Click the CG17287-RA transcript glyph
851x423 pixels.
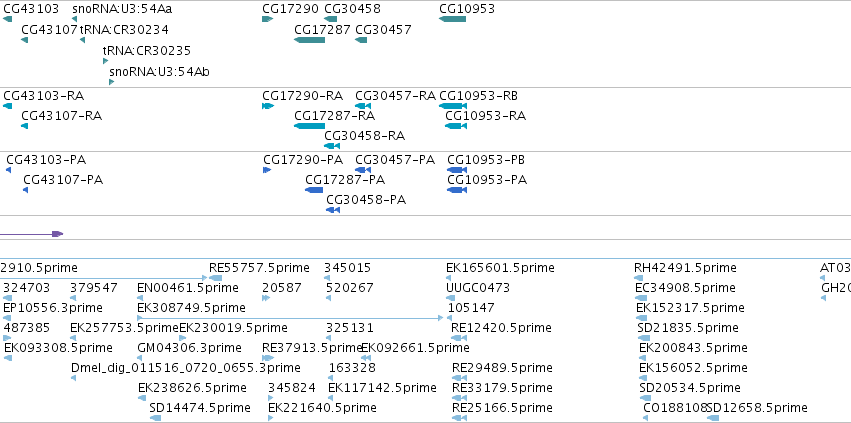coord(309,126)
